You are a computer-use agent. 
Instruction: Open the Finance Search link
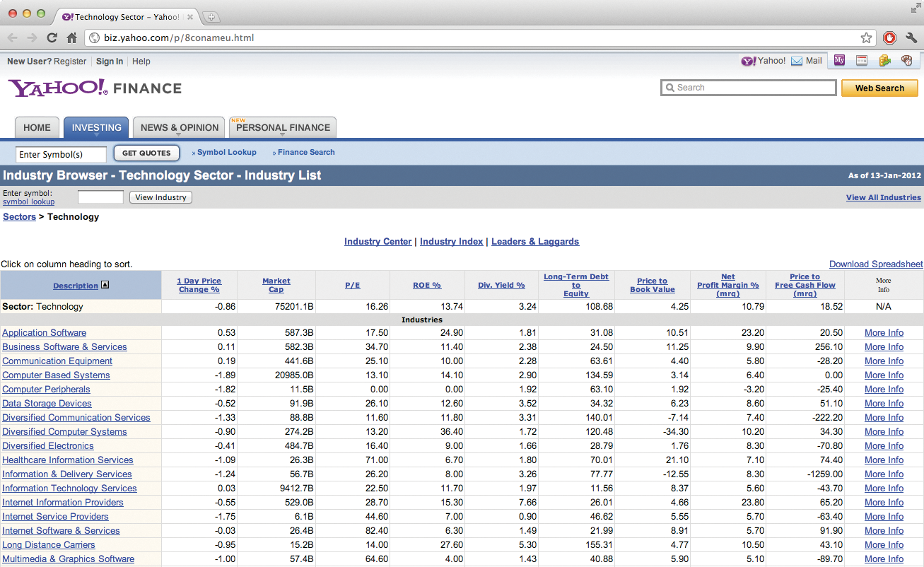coord(306,152)
